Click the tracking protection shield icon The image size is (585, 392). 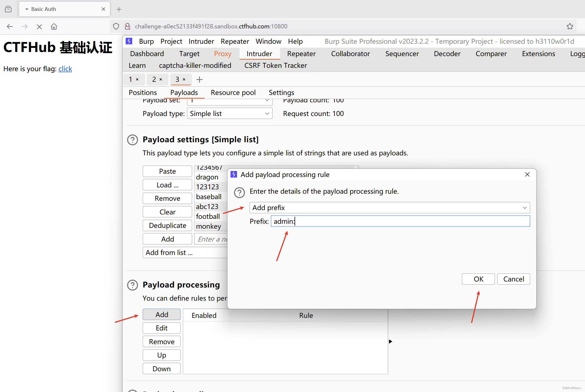[x=116, y=27]
